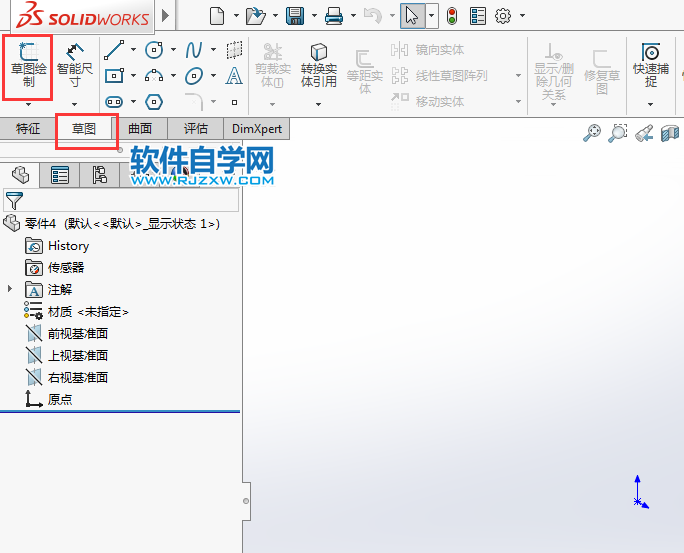Image resolution: width=684 pixels, height=553 pixels.
Task: Create a New document
Action: (x=217, y=16)
